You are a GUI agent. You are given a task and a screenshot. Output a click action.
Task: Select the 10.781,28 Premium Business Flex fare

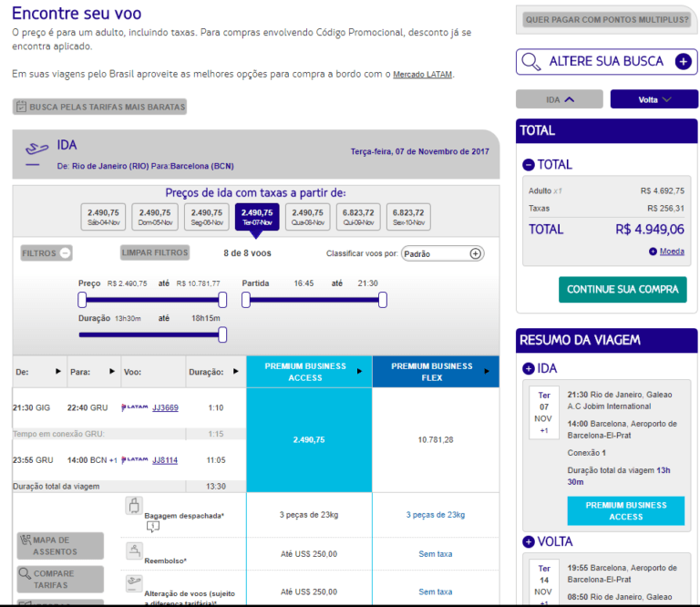point(436,440)
